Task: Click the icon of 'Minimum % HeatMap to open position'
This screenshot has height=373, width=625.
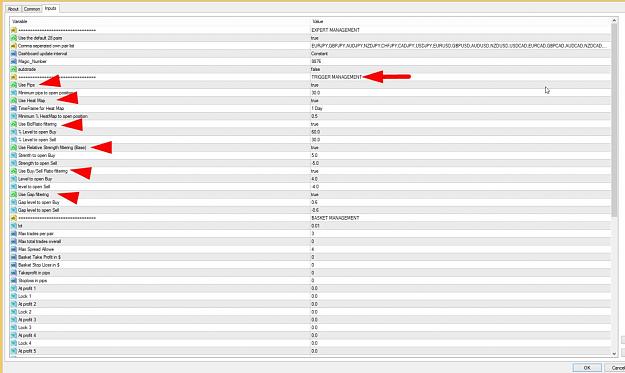Action: [14, 116]
